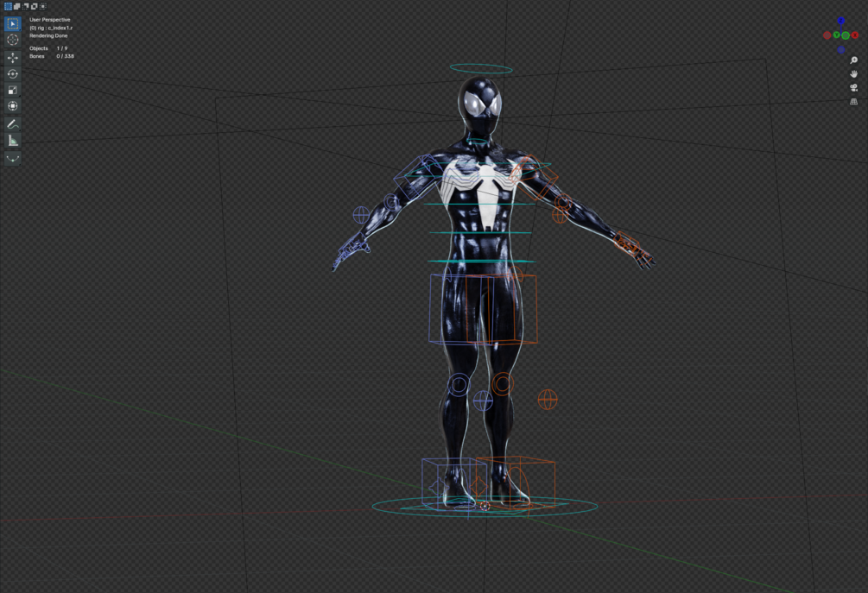Click the 'Bones 0 / 338' statistic
Viewport: 868px width, 593px height.
click(52, 56)
